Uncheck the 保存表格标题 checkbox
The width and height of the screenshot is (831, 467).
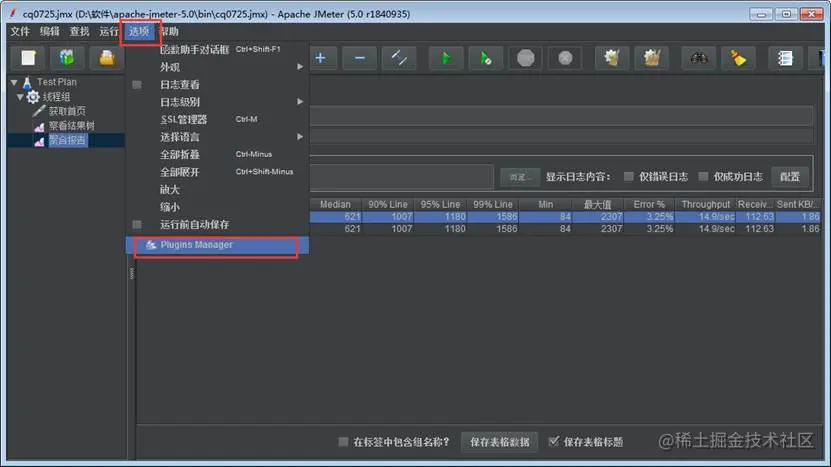(x=554, y=441)
